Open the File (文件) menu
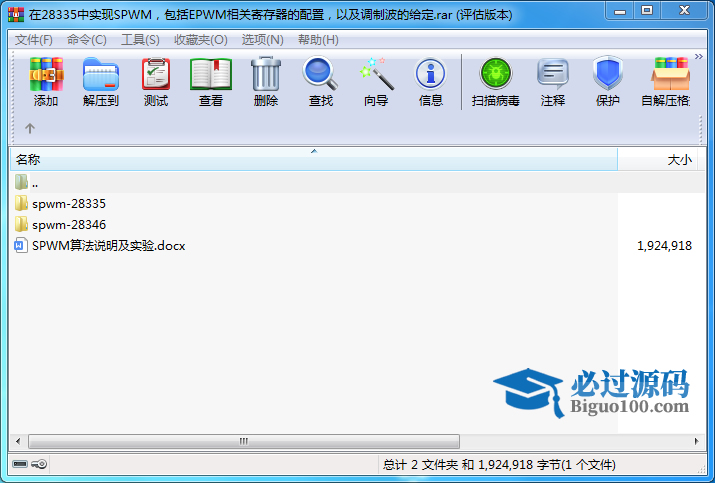The image size is (715, 483). tap(34, 40)
